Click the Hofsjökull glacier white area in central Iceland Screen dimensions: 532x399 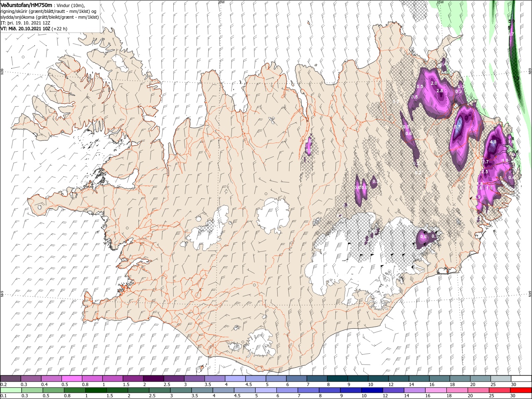point(273,215)
